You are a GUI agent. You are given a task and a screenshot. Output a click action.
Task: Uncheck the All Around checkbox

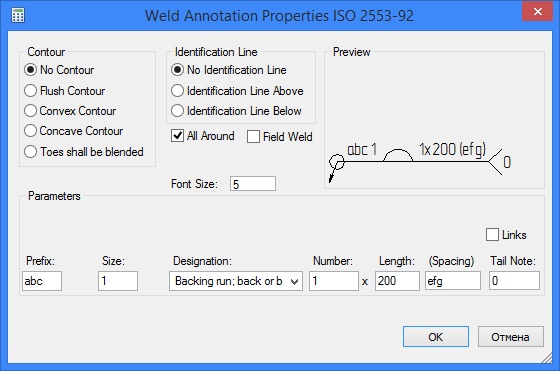[178, 136]
